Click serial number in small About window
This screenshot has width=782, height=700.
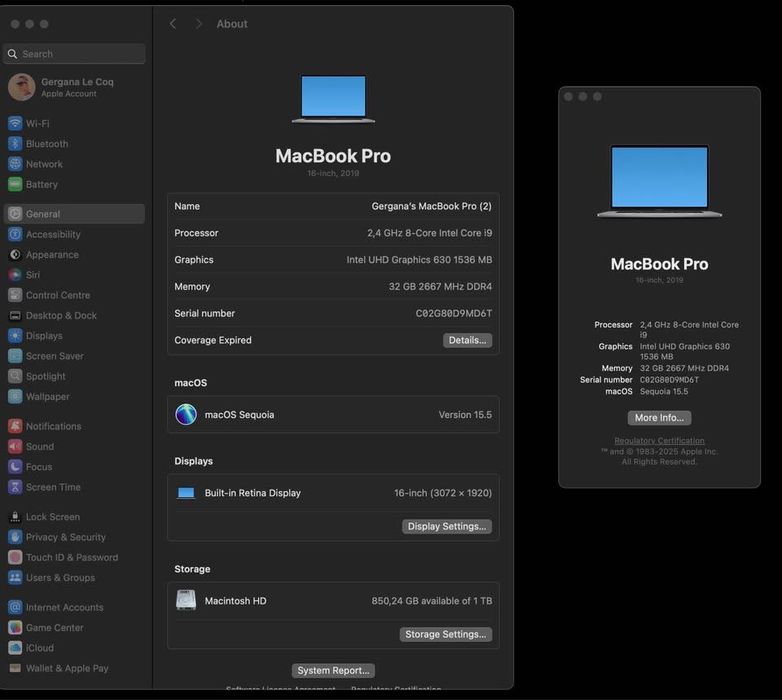(x=669, y=380)
